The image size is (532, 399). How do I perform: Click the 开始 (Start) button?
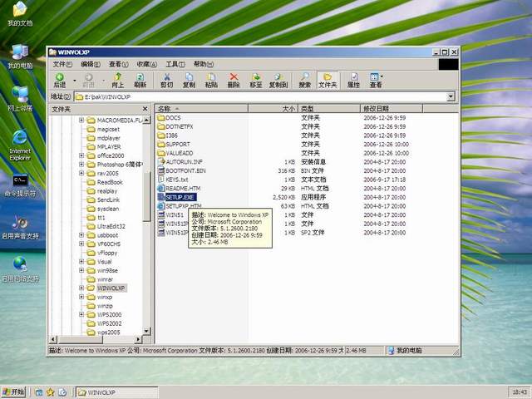point(14,392)
